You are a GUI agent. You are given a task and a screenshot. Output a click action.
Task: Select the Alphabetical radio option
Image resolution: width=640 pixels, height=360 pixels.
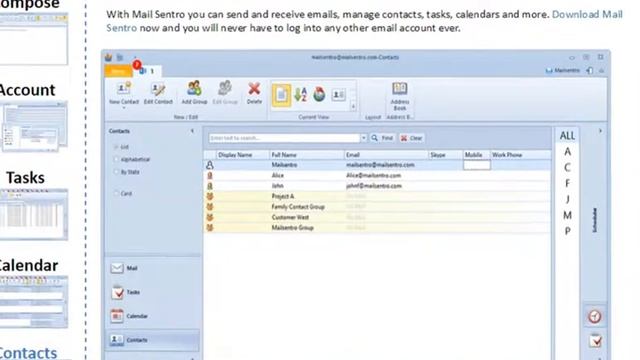116,160
